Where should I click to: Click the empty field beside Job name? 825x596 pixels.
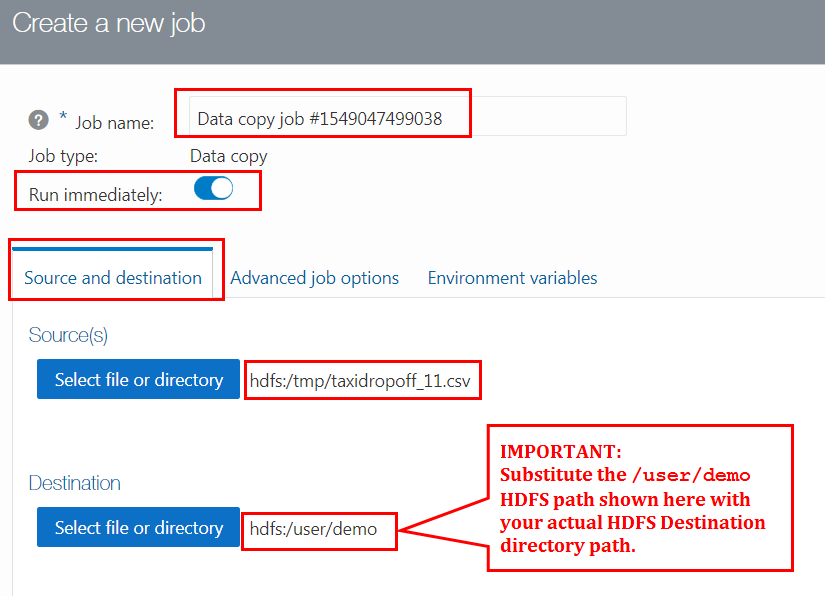[551, 116]
